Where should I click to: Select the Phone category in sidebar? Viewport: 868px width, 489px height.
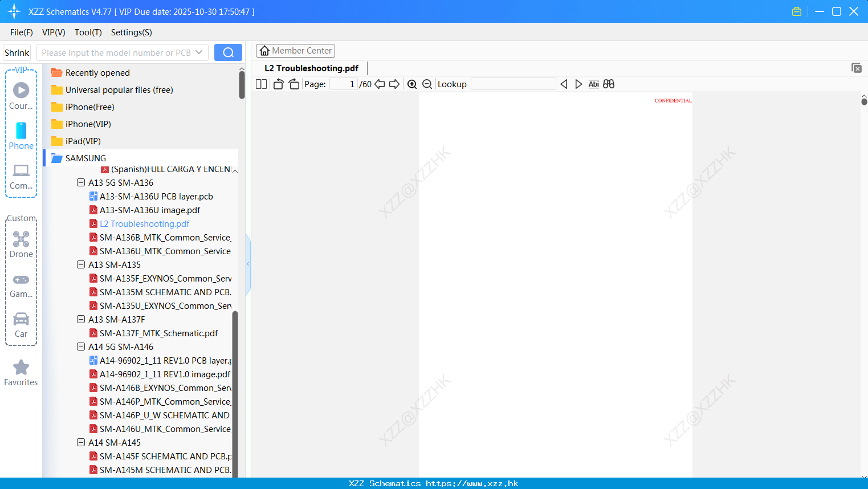pos(21,136)
